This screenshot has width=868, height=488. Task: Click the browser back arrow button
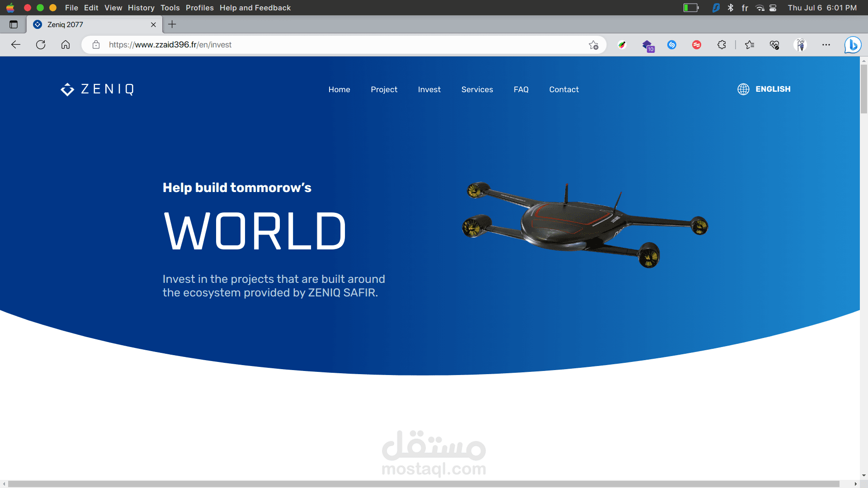(x=16, y=45)
